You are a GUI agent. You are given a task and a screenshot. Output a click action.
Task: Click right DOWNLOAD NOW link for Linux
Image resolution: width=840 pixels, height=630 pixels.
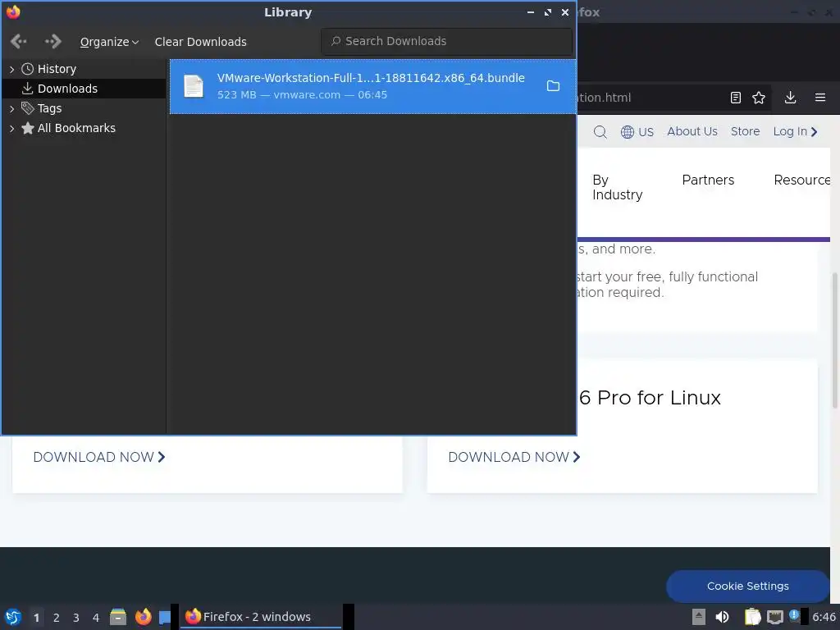click(514, 457)
